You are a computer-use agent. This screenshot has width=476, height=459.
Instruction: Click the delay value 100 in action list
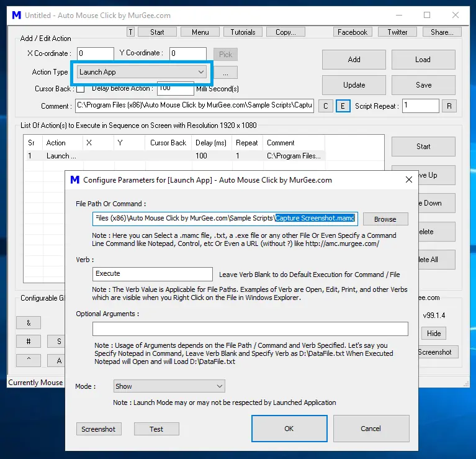pyautogui.click(x=201, y=156)
